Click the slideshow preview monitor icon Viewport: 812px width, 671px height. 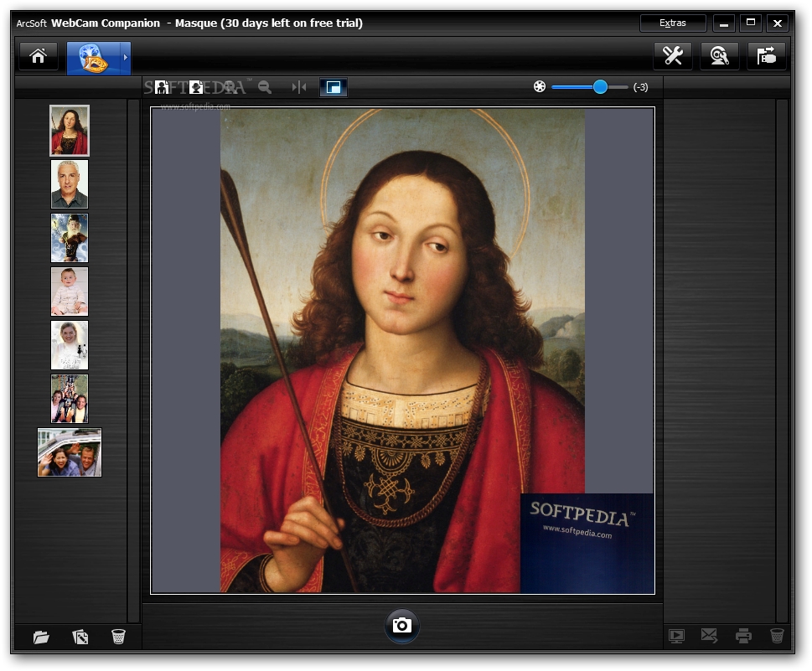click(x=676, y=636)
